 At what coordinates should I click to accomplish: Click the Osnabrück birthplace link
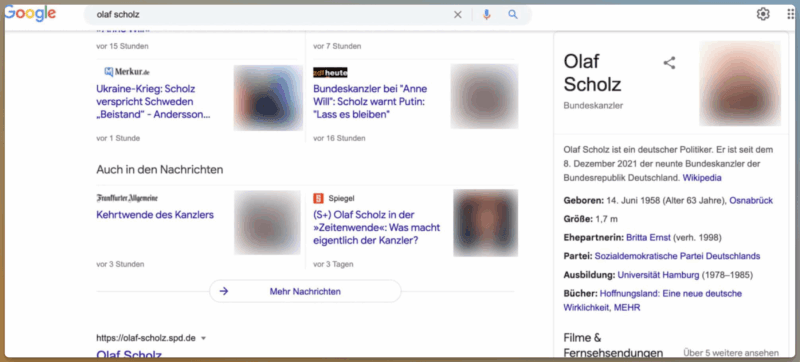coord(751,200)
